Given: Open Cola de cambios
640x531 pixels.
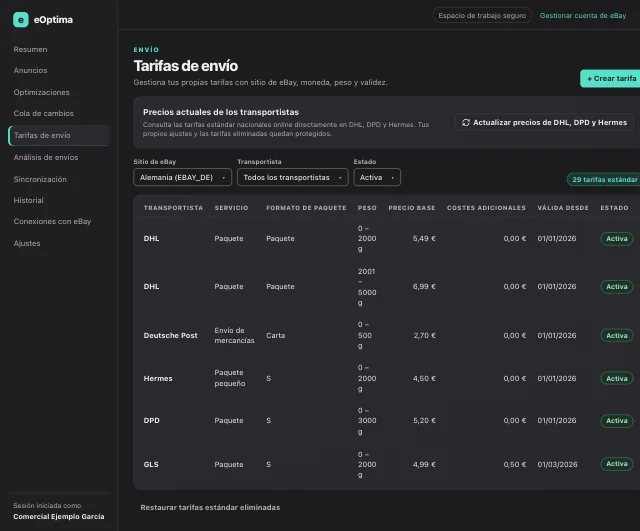Looking at the screenshot, I should 43,113.
